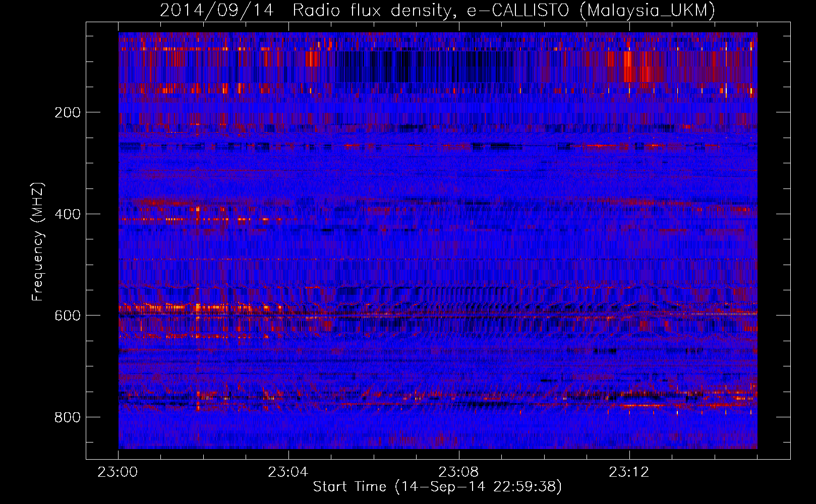Click the 23:00 time tick label
The height and width of the screenshot is (504, 816).
click(x=118, y=472)
